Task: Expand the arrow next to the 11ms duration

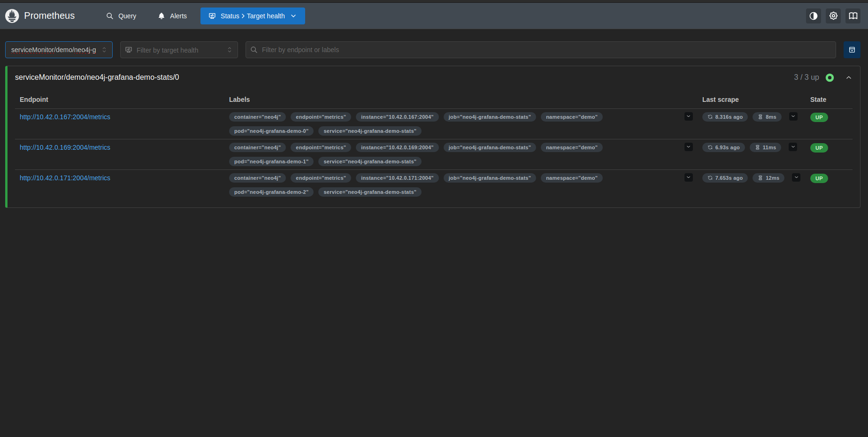Action: [x=793, y=147]
